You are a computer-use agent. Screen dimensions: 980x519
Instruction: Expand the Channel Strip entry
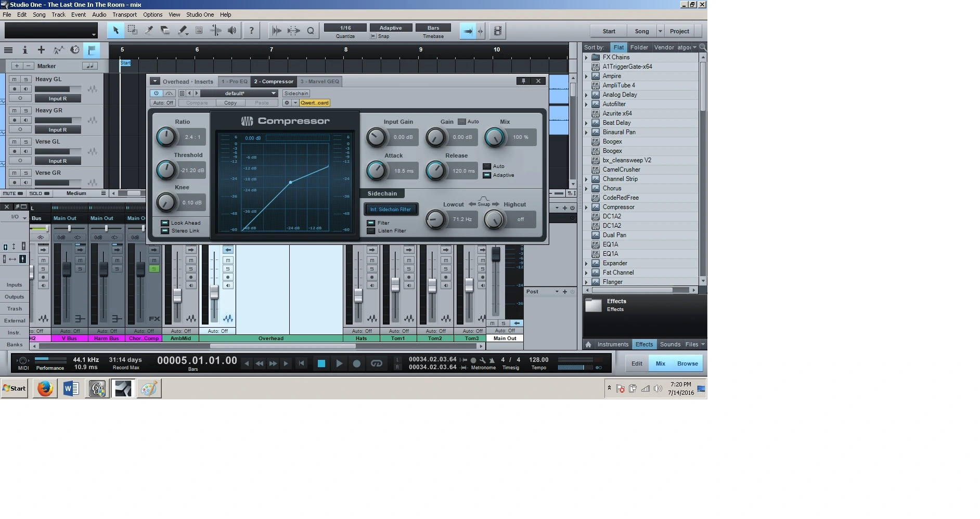click(x=586, y=179)
